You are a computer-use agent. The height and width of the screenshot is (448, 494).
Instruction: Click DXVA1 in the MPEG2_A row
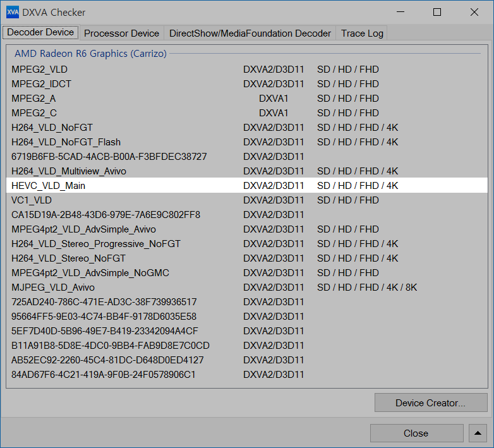(274, 99)
